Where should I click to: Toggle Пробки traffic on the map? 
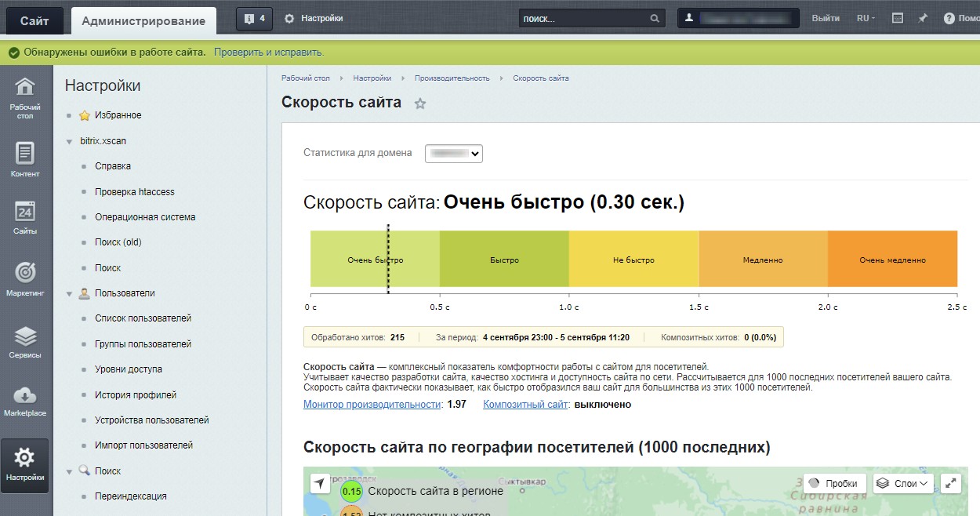click(835, 483)
